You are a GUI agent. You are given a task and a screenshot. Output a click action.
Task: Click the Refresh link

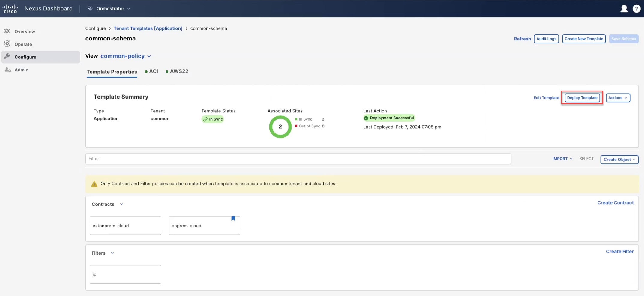click(522, 39)
